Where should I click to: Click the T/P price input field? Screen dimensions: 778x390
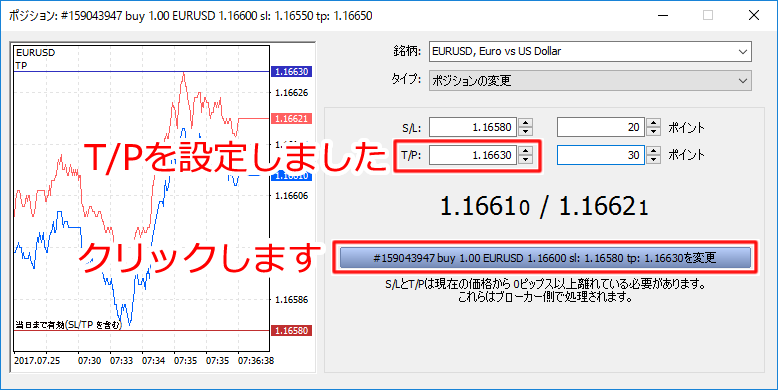point(473,155)
